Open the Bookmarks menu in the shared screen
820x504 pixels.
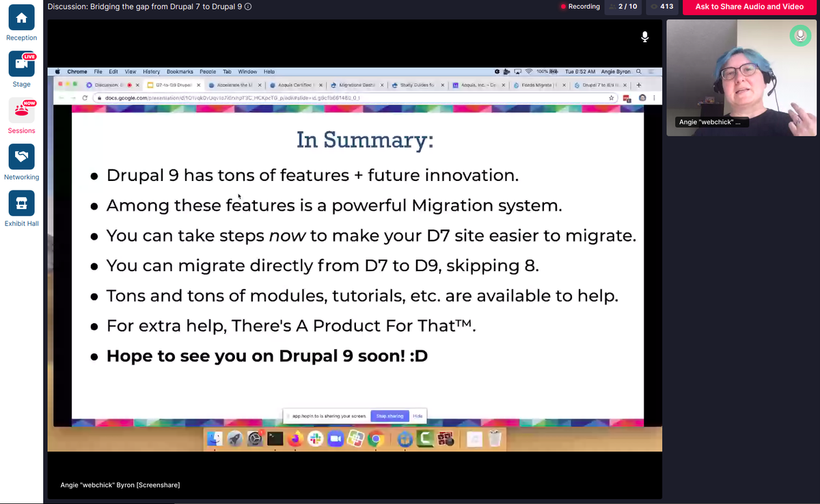[180, 72]
